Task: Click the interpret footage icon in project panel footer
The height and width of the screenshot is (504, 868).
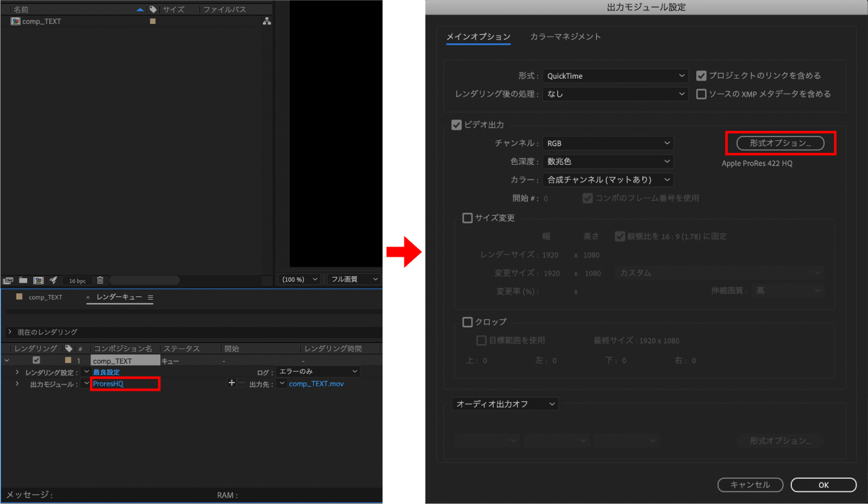Action: click(x=8, y=280)
